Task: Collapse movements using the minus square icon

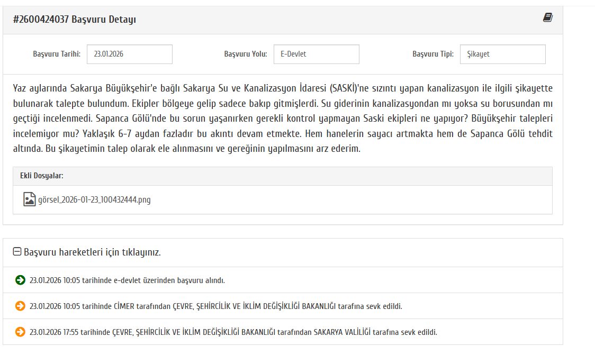Action: [17, 252]
